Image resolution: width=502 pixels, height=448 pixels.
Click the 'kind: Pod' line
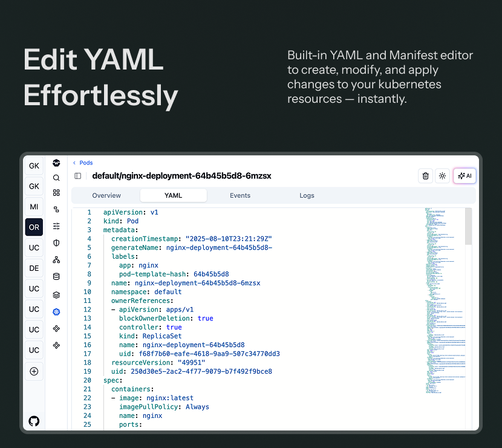click(121, 221)
